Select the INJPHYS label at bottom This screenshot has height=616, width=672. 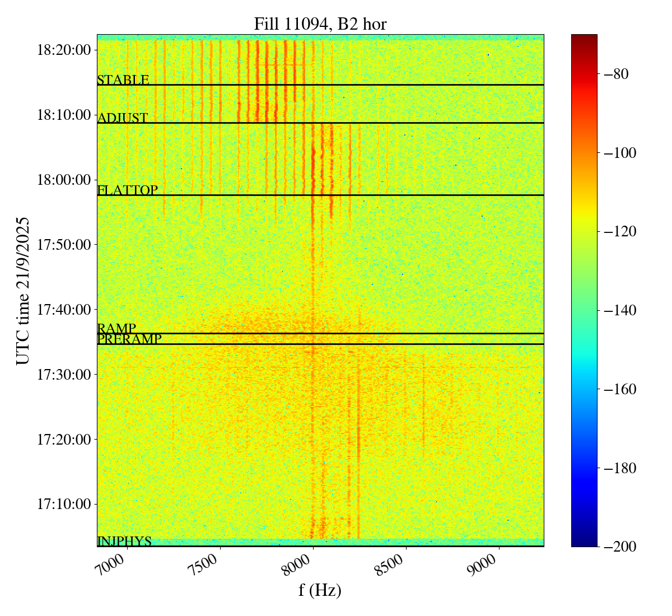124,542
